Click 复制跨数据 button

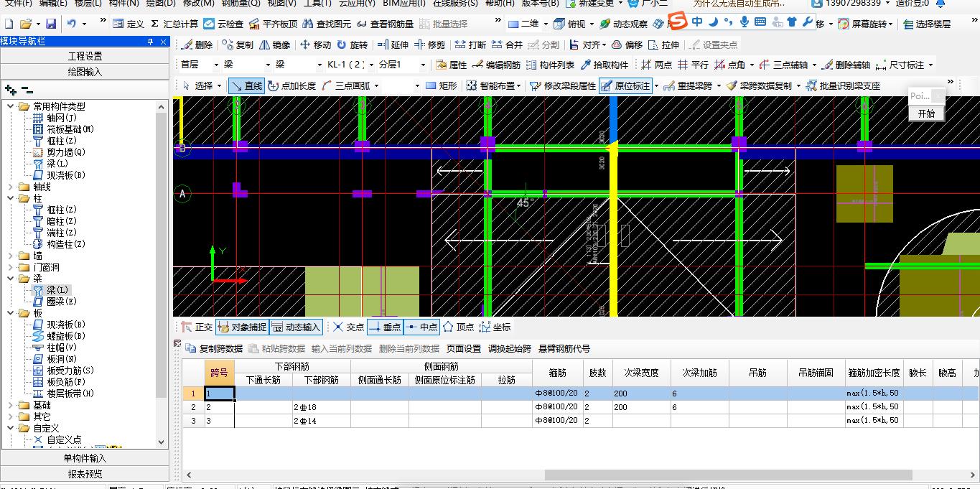(214, 348)
